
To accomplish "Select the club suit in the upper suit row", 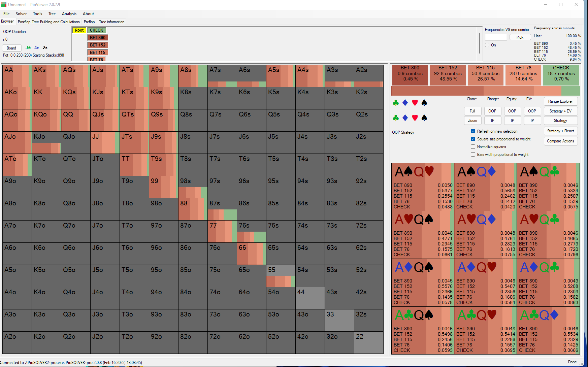I will 396,103.
